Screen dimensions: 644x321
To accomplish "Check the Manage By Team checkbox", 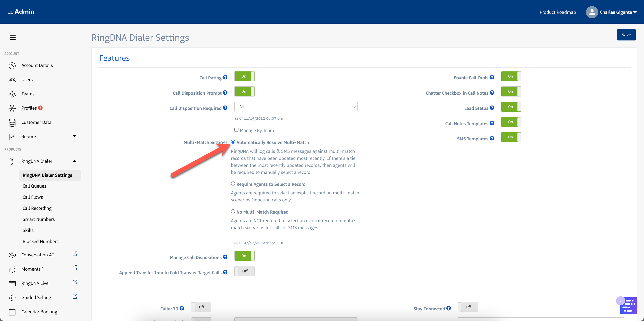I will 236,130.
